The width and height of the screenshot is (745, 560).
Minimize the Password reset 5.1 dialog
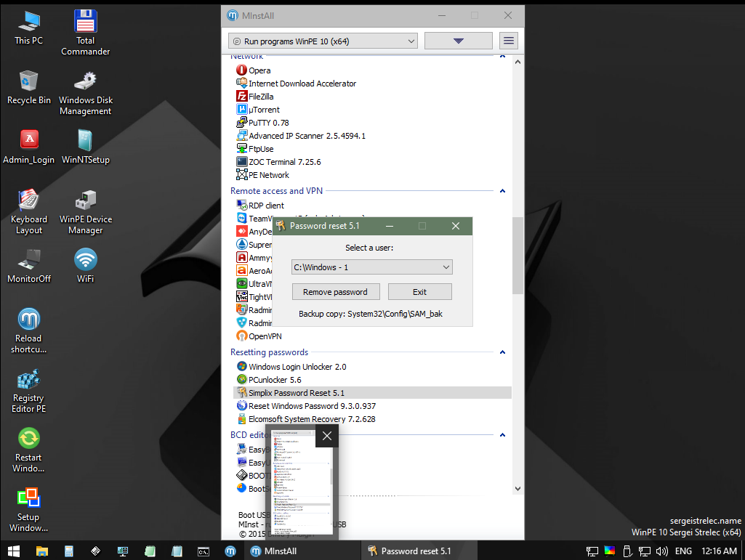click(x=390, y=226)
